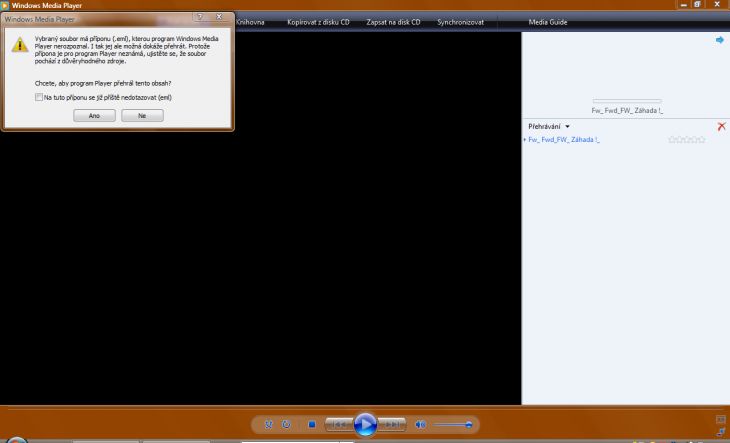
Task: Mute the sound via speaker icon
Action: (420, 424)
